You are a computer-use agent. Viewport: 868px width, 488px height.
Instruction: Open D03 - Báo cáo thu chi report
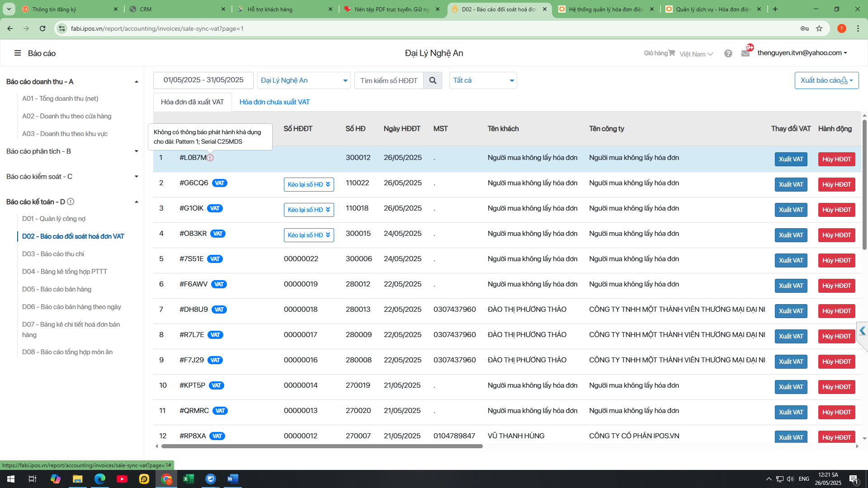[x=53, y=254]
